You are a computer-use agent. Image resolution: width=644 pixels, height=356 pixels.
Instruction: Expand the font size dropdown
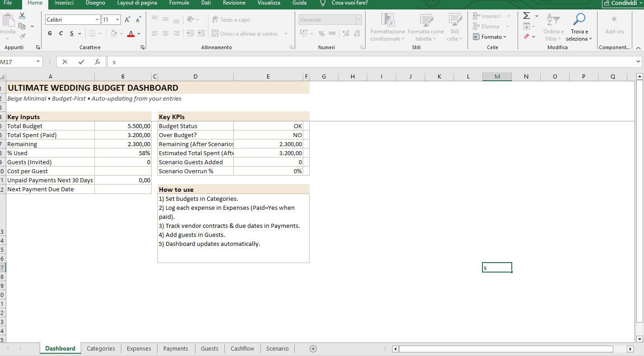(x=118, y=19)
